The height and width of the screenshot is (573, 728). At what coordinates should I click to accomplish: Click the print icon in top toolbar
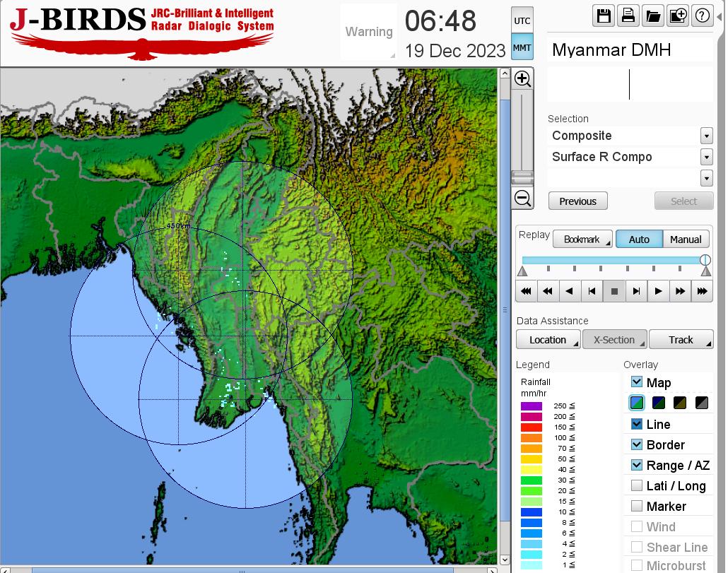click(628, 16)
